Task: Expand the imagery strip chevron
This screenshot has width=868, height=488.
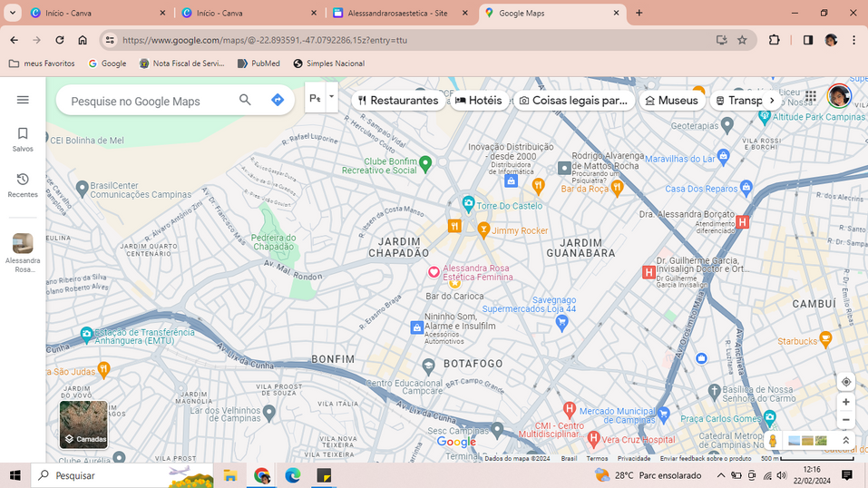Action: coord(846,440)
